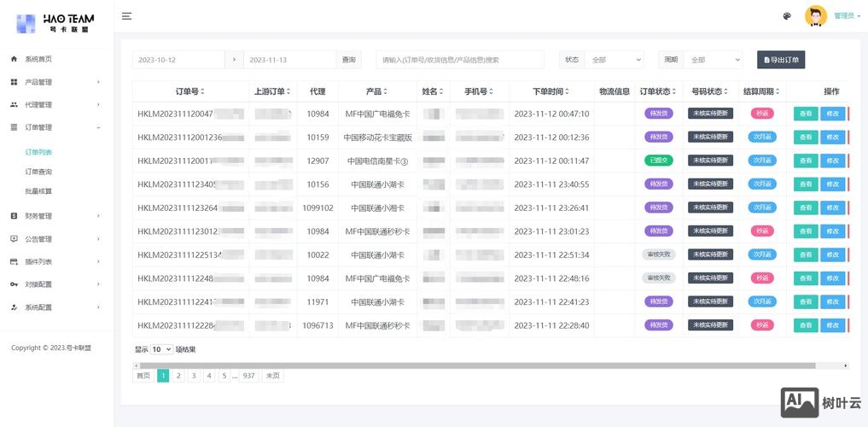Click the order search input box

point(460,60)
